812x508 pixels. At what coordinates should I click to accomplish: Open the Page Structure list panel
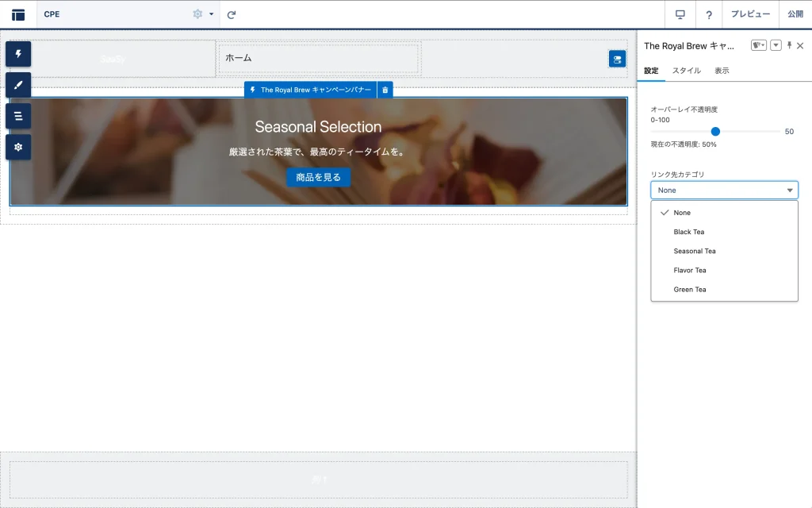coord(18,116)
